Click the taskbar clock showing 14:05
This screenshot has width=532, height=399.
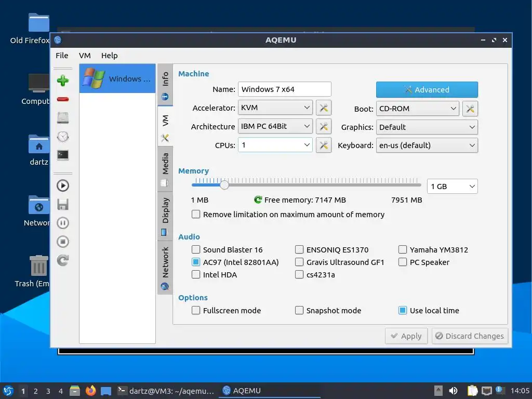[520, 391]
